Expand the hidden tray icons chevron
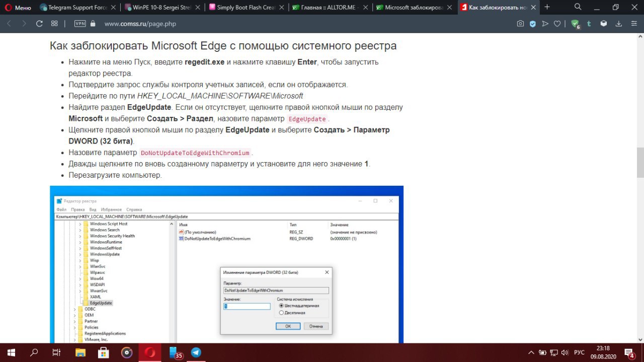Image resolution: width=644 pixels, height=362 pixels. 531,352
